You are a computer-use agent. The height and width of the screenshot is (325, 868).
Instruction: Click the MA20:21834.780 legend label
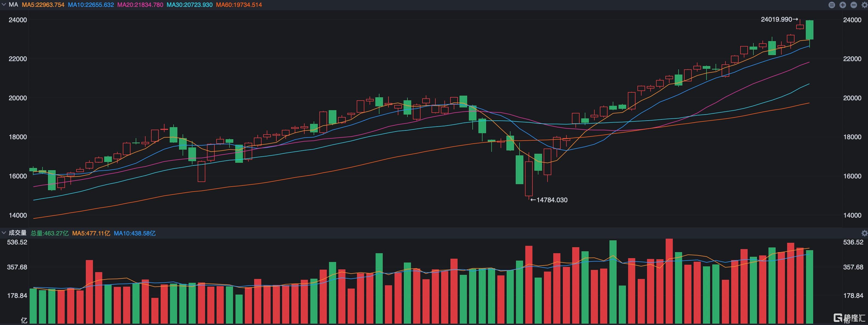coord(140,5)
